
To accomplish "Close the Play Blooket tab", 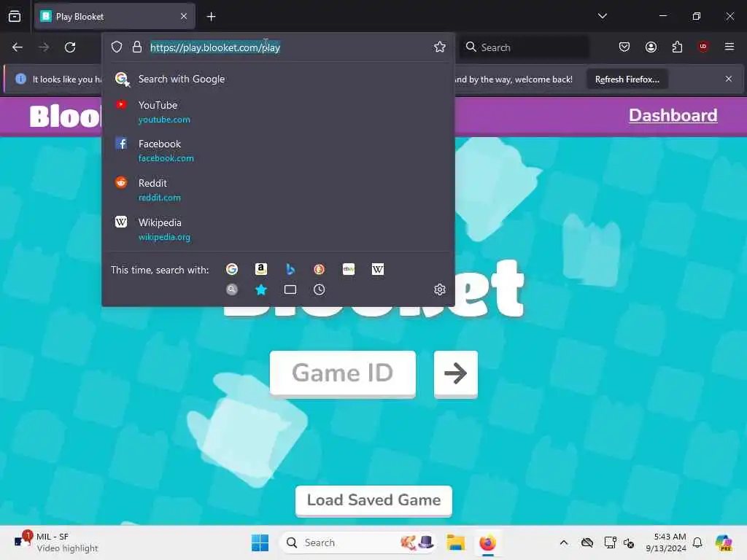I will 184,16.
